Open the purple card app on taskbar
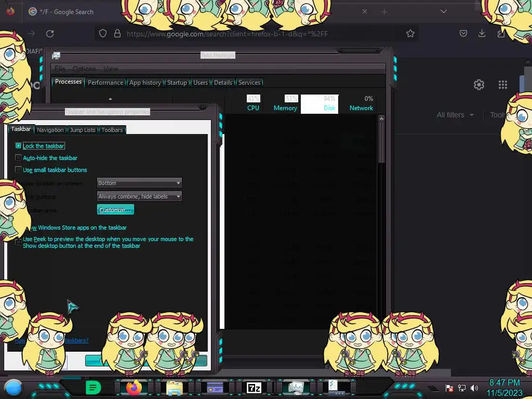This screenshot has height=399, width=532. click(x=215, y=388)
